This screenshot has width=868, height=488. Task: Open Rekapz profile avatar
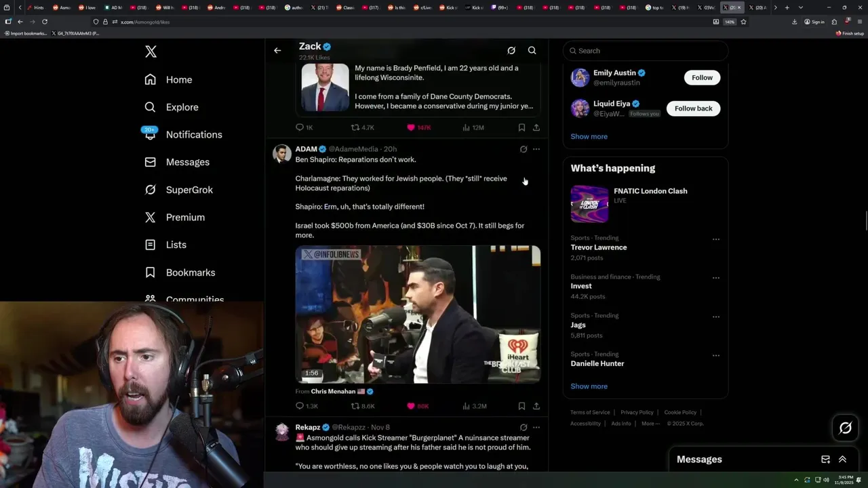(281, 432)
